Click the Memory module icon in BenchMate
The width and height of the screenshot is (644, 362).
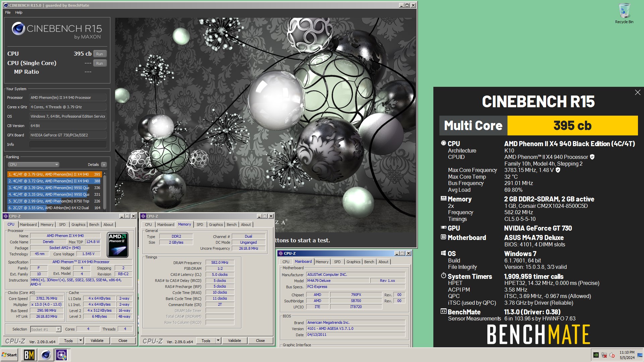click(x=443, y=198)
